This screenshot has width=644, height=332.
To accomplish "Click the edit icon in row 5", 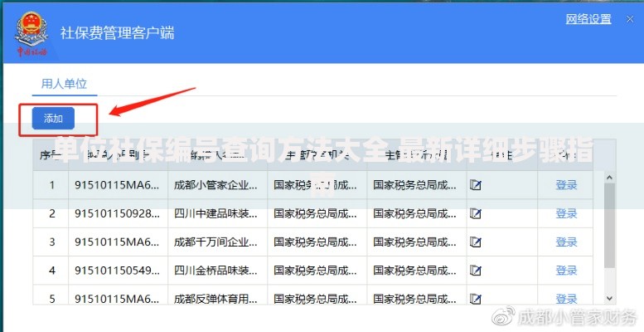I will tap(476, 298).
